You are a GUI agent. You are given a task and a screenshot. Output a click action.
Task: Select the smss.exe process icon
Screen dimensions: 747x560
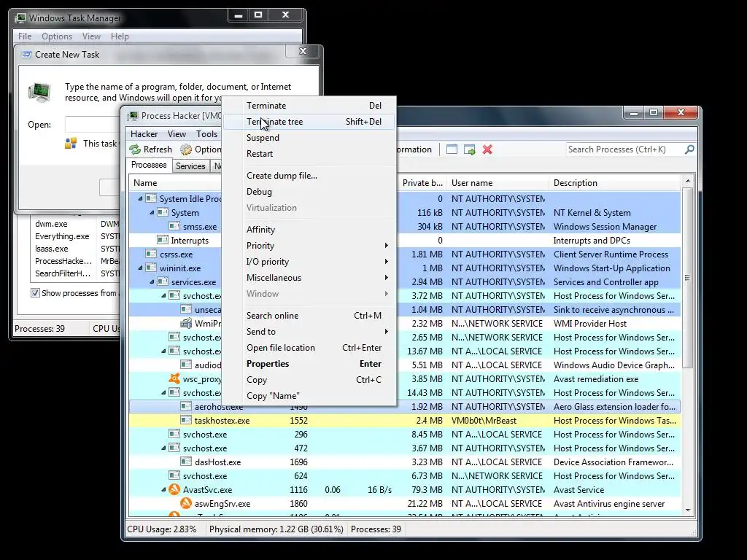click(174, 226)
